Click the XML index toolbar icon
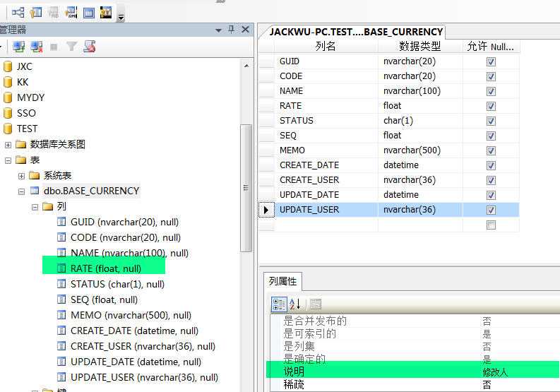Screen dimensions: 560x392 click(71, 13)
